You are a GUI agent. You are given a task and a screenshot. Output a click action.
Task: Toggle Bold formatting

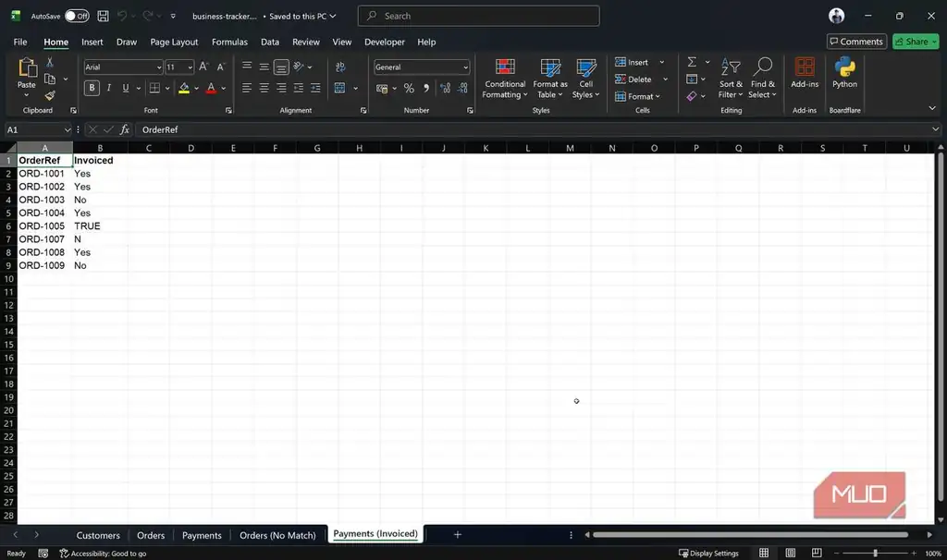(x=92, y=88)
